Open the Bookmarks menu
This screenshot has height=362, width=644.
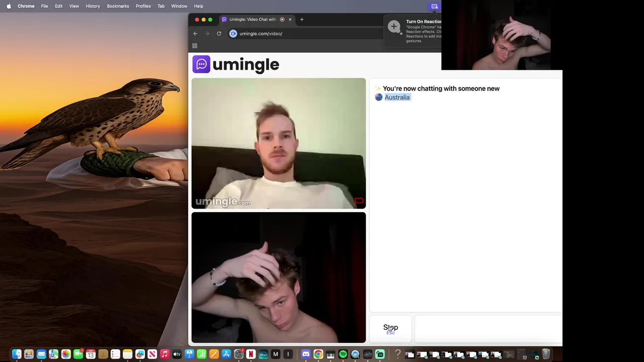point(118,6)
